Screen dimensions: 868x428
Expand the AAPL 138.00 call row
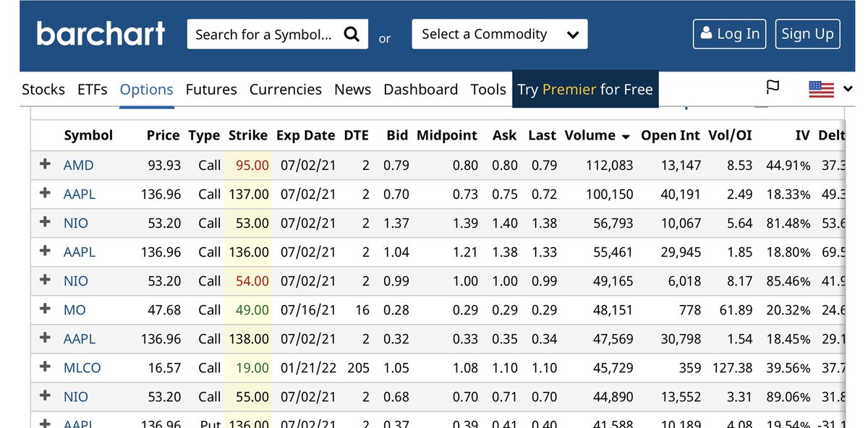click(x=45, y=338)
